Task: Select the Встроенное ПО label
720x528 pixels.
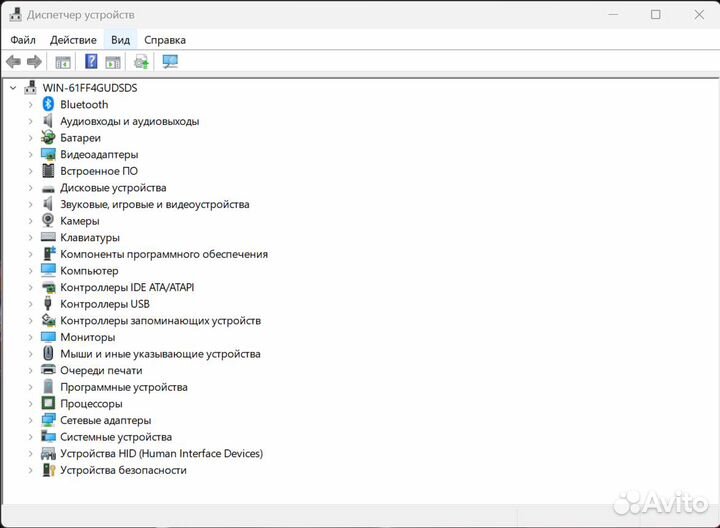Action: [x=99, y=171]
